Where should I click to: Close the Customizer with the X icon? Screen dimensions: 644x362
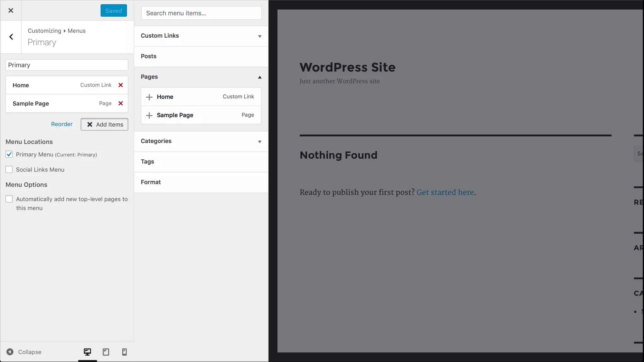(x=11, y=10)
